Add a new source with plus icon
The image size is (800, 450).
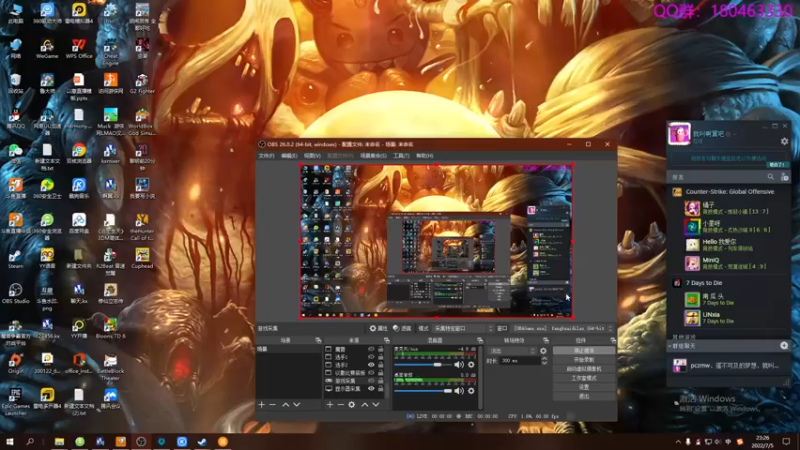pos(330,405)
